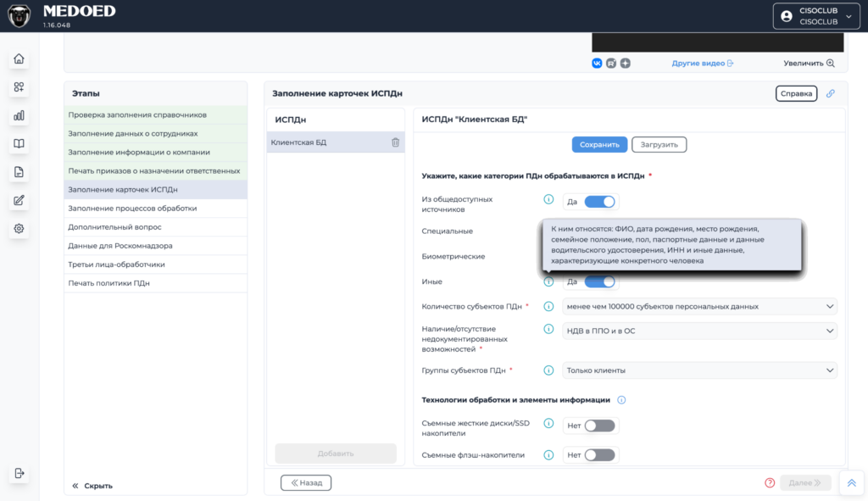Show info for Технологии обработки и элементы информации

pyautogui.click(x=621, y=399)
